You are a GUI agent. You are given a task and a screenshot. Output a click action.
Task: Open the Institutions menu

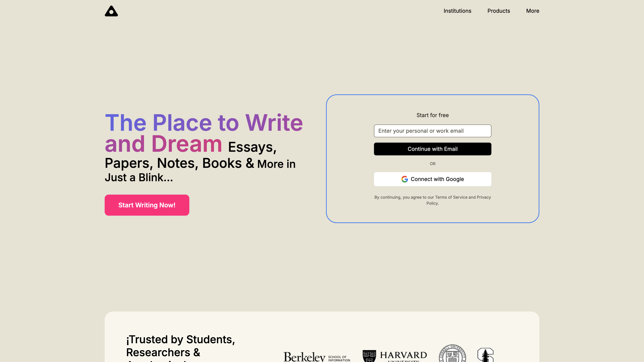coord(457,11)
